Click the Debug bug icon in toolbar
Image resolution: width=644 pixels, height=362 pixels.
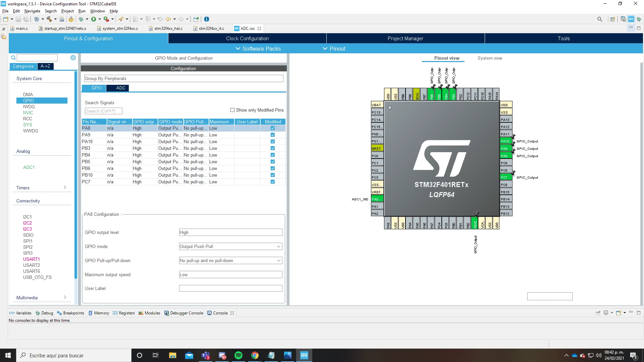coord(81,19)
